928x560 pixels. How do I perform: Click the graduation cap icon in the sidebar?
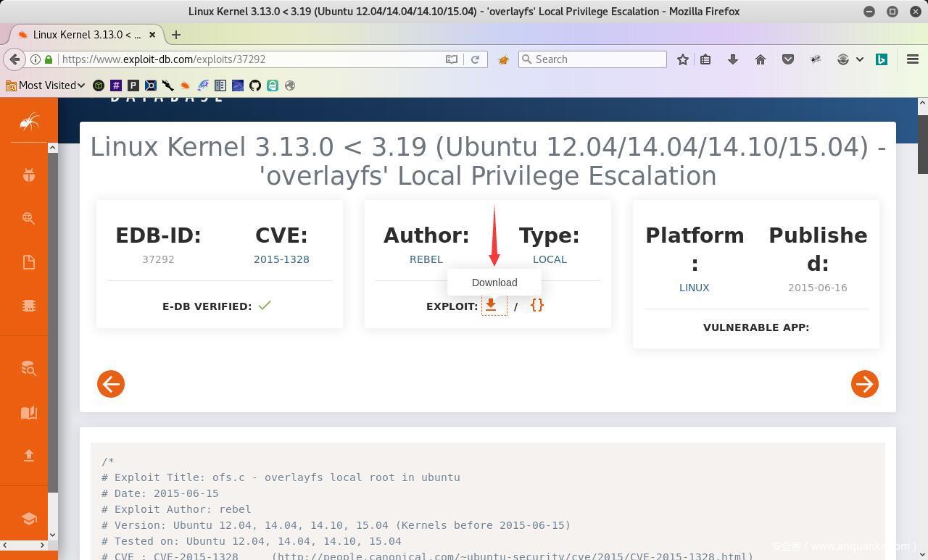click(29, 519)
